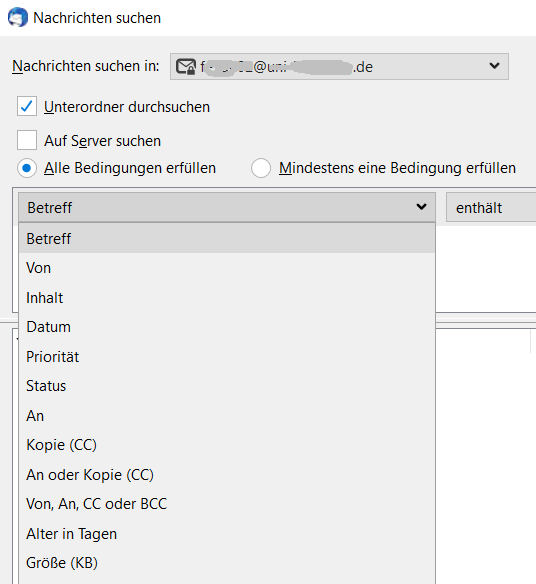Image resolution: width=536 pixels, height=584 pixels.
Task: Select An oder Kopie (CC)
Action: (x=227, y=474)
